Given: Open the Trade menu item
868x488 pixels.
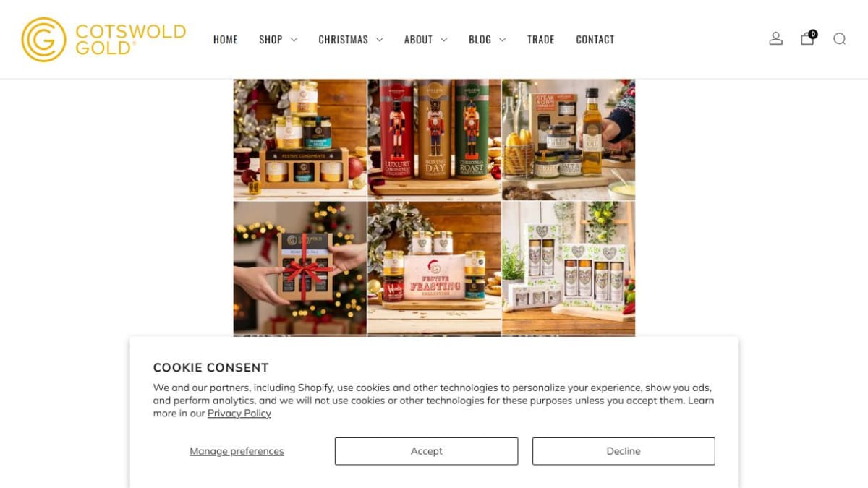Looking at the screenshot, I should click(540, 40).
